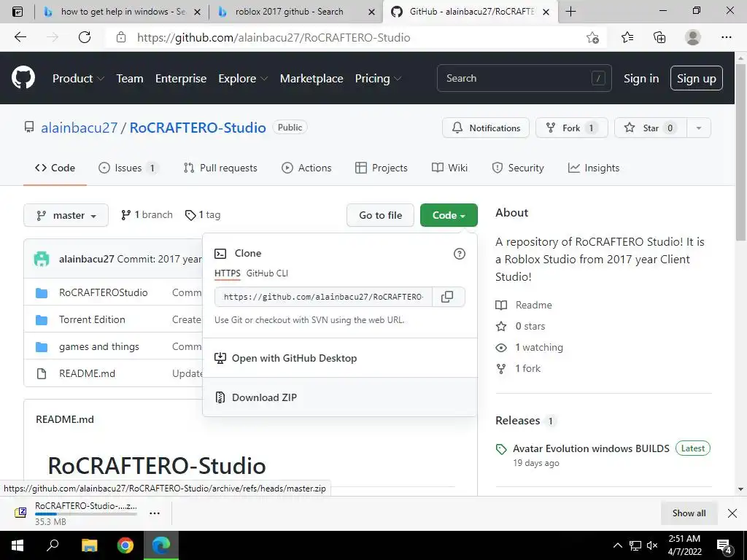Viewport: 747px width, 560px height.
Task: Open the notification center icon
Action: (x=724, y=546)
